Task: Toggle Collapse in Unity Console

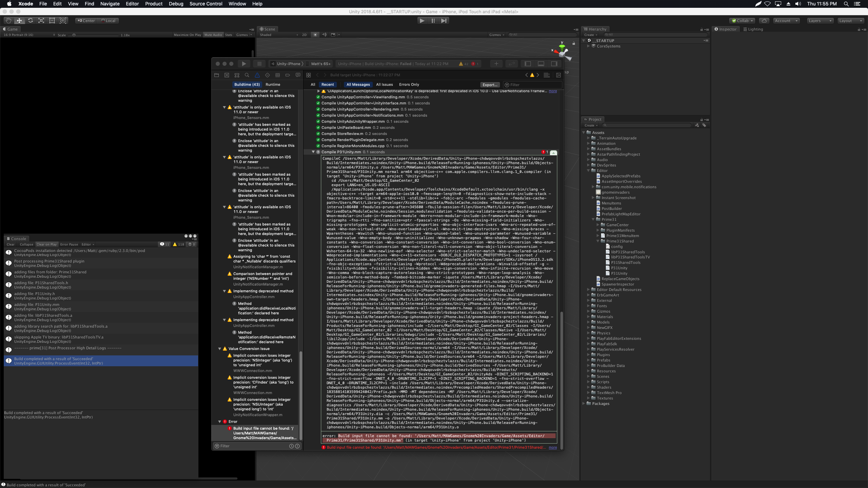Action: pos(26,244)
